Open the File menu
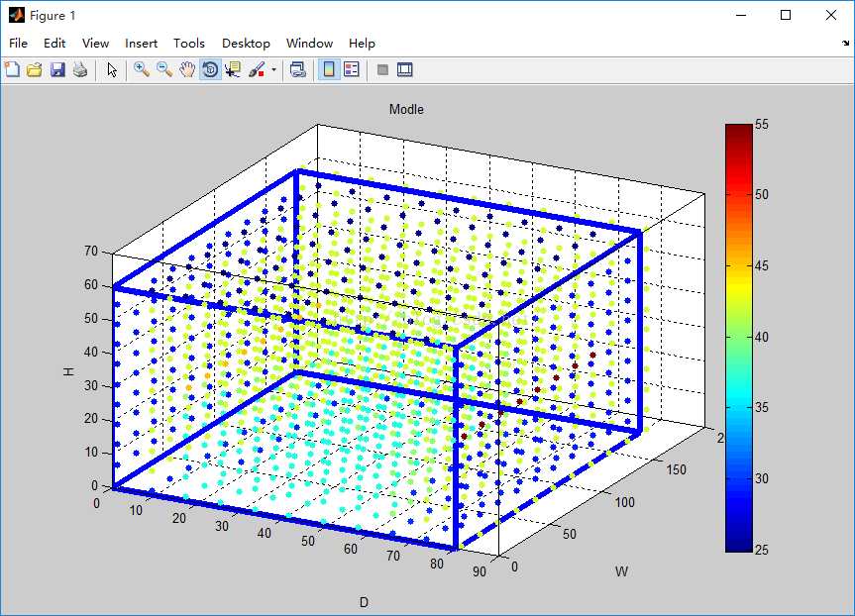This screenshot has width=855, height=616. 19,44
